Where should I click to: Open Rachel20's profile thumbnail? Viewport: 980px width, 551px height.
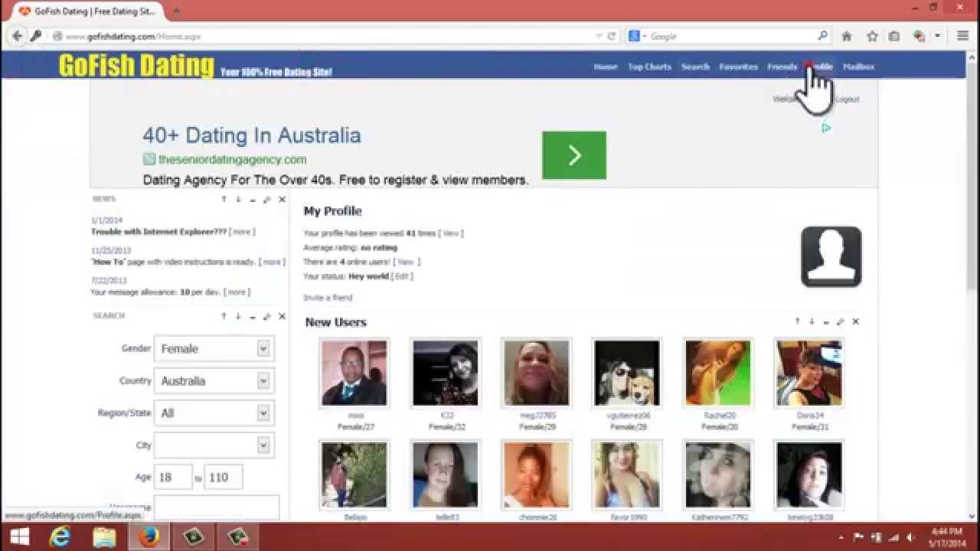(x=718, y=373)
